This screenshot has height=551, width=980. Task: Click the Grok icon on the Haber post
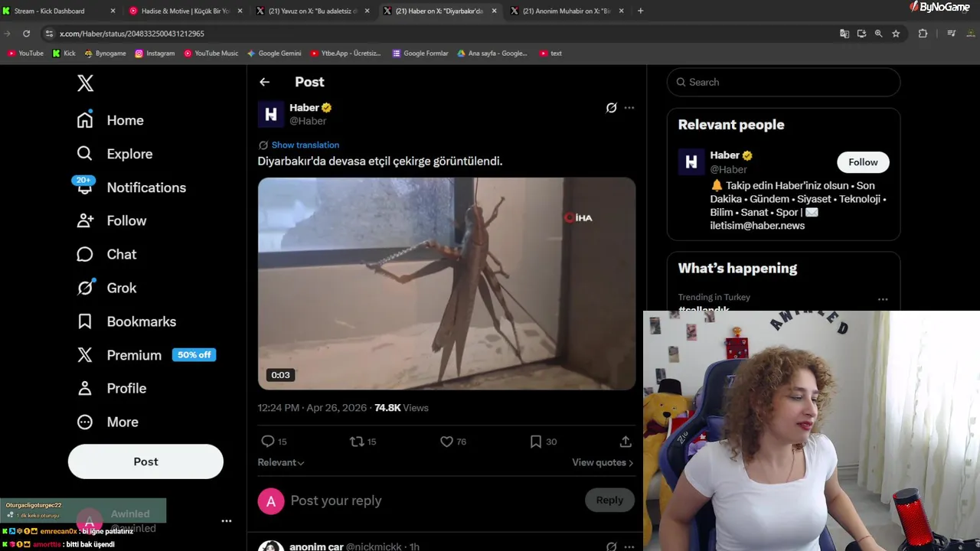coord(611,108)
